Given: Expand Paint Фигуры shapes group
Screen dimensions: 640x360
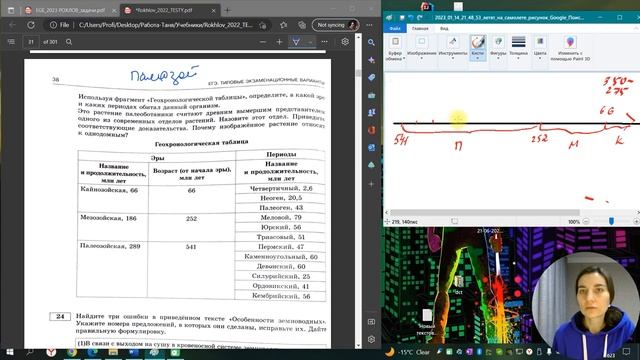Looking at the screenshot, I should (x=498, y=49).
